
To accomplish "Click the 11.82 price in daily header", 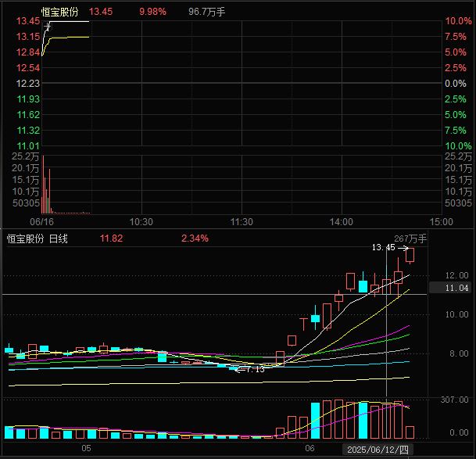I will click(112, 238).
